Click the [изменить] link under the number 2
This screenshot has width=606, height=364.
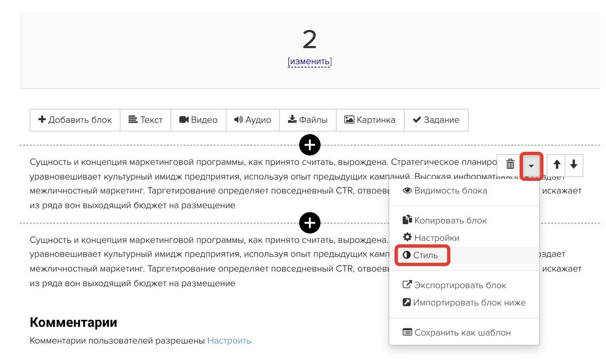(x=310, y=61)
